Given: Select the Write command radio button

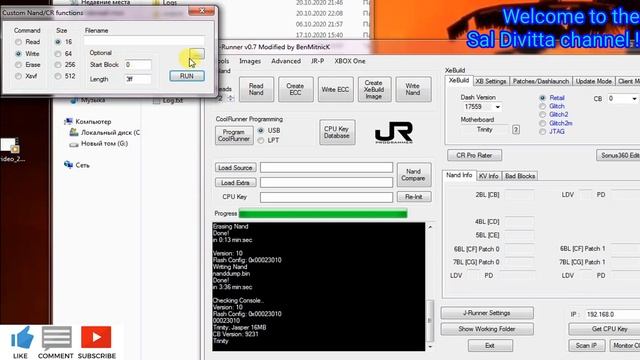Looking at the screenshot, I should pos(18,53).
